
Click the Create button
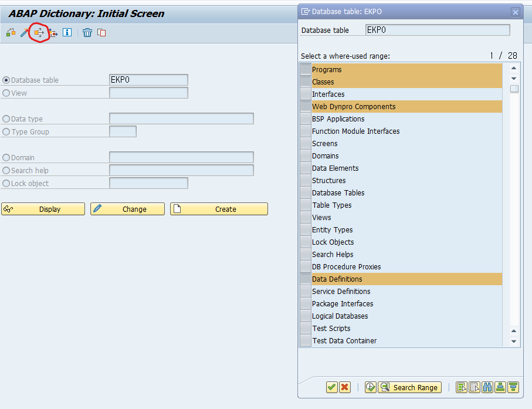click(x=219, y=209)
